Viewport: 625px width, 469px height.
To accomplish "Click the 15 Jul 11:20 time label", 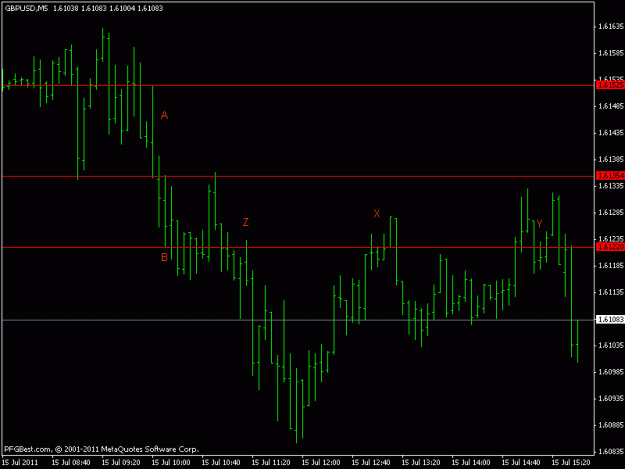I will (271, 463).
